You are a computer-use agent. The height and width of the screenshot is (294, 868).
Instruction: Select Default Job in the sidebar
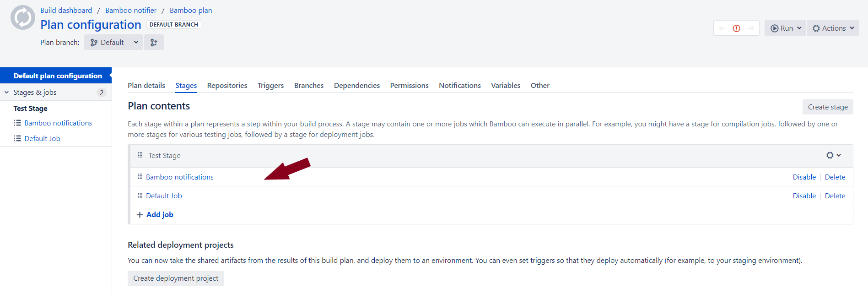(42, 139)
